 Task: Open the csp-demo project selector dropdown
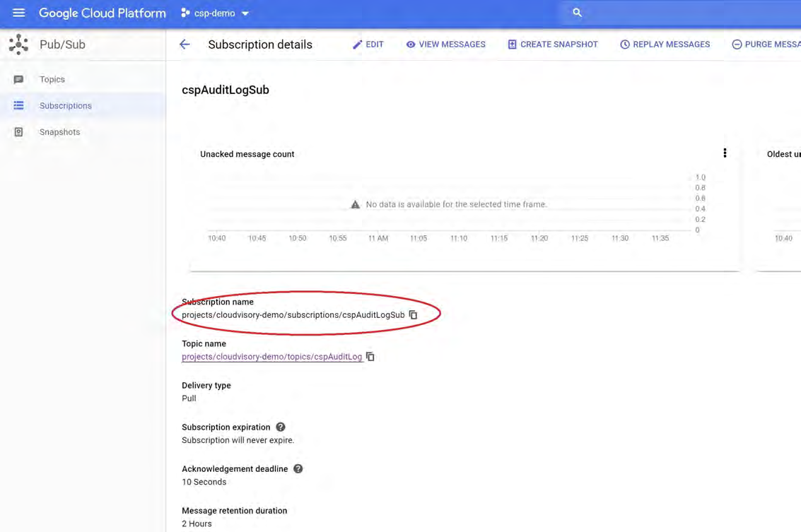(x=215, y=13)
